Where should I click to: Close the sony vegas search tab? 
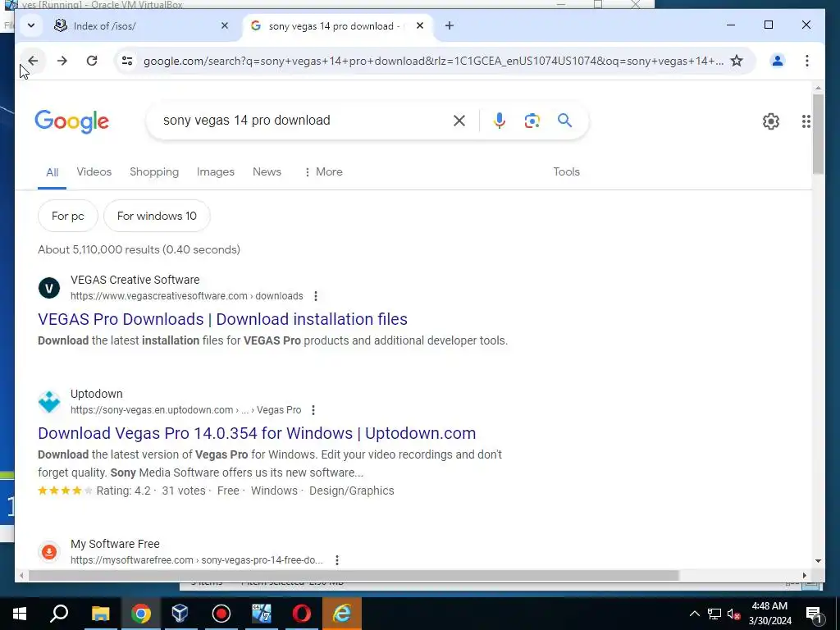click(x=420, y=25)
